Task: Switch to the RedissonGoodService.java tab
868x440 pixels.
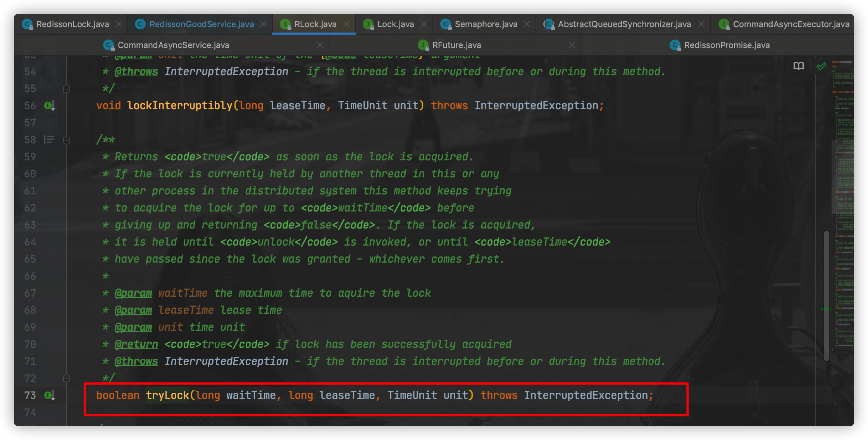Action: pos(201,24)
